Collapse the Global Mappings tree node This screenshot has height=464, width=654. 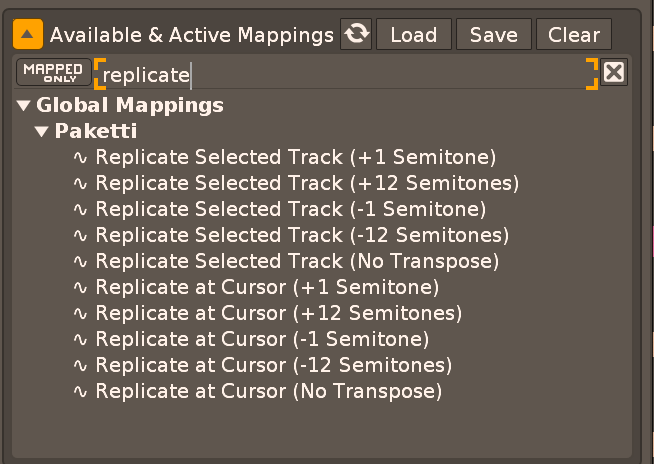coord(24,105)
